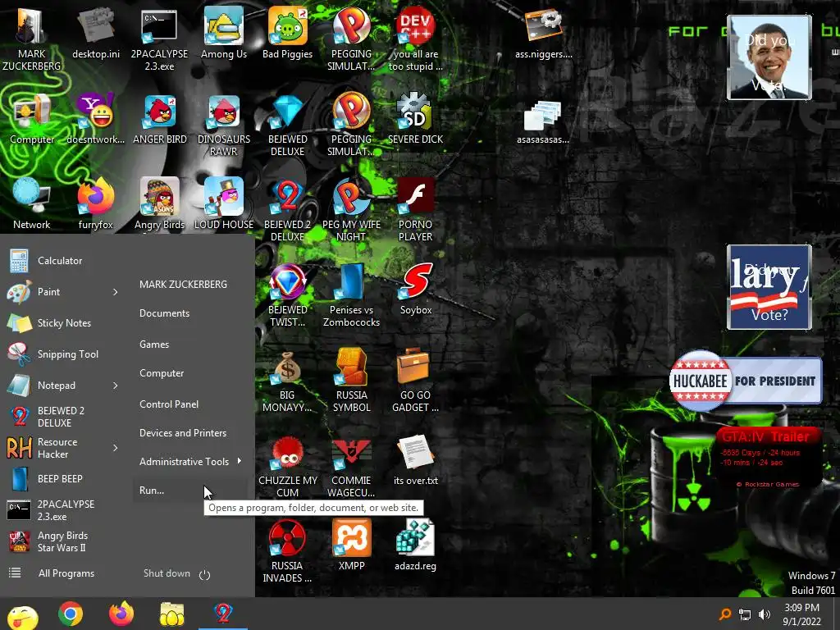Open Games from the Start menu
840x630 pixels.
(154, 345)
